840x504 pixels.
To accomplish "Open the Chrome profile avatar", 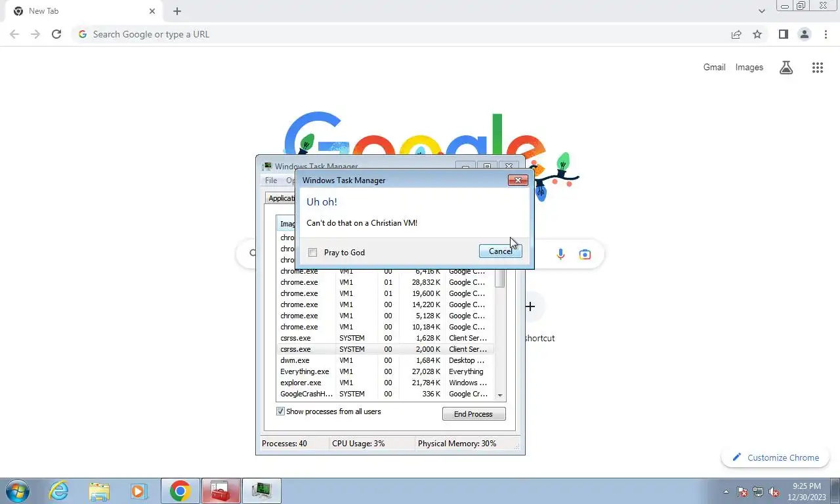I will [804, 34].
